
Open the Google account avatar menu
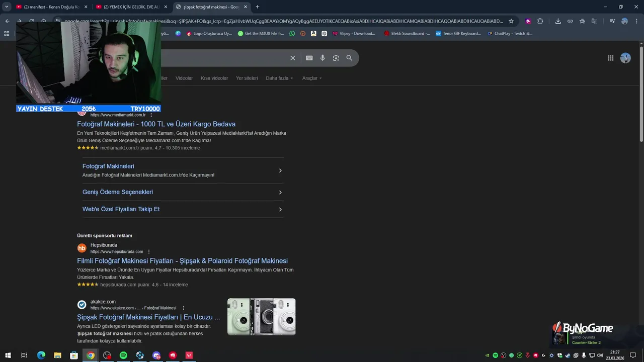point(625,58)
